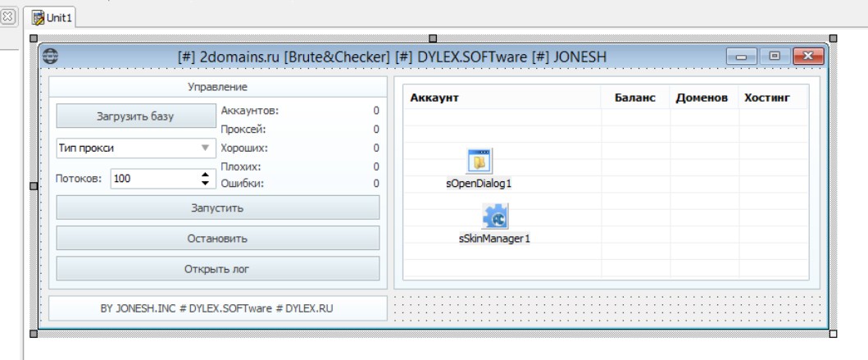Select the Хостинг column header
Image resolution: width=868 pixels, height=360 pixels.
(x=773, y=98)
